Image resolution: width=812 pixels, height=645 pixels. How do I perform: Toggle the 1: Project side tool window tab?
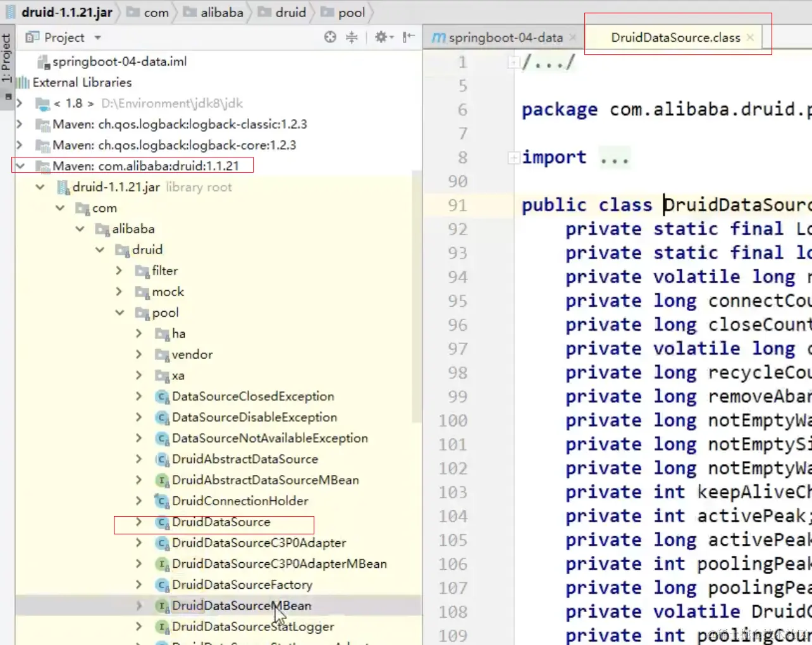[x=7, y=58]
